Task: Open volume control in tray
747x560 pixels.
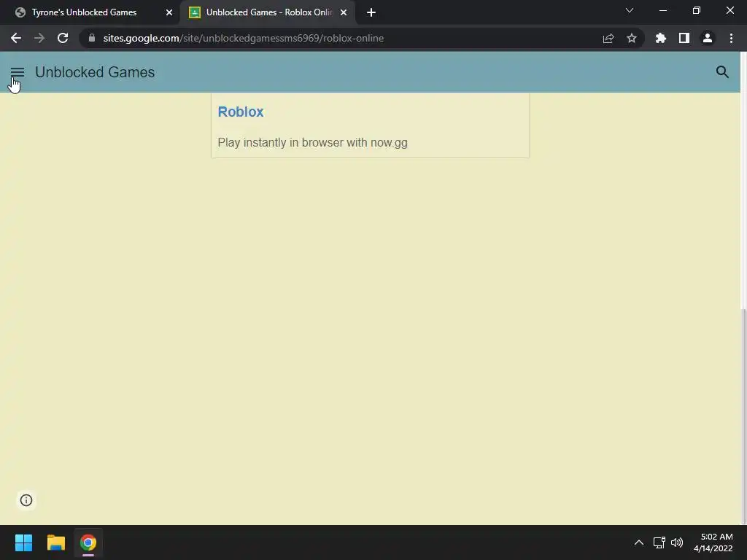Action: pos(677,542)
